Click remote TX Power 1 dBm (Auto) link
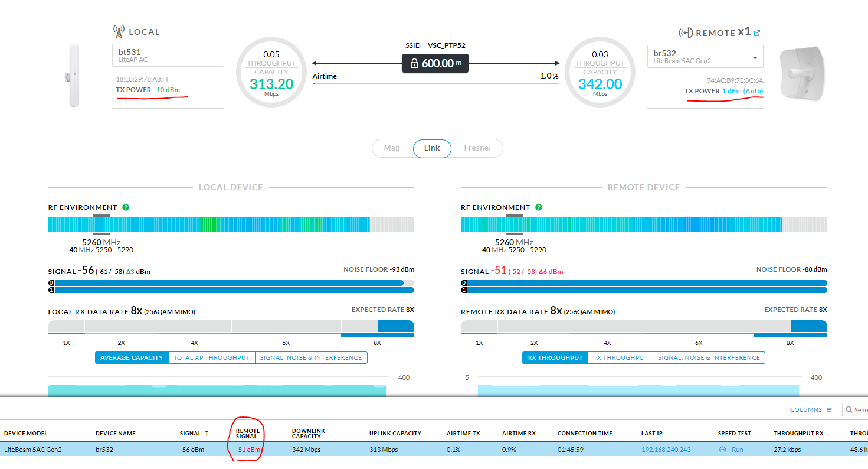Image resolution: width=868 pixels, height=469 pixels. pos(742,91)
